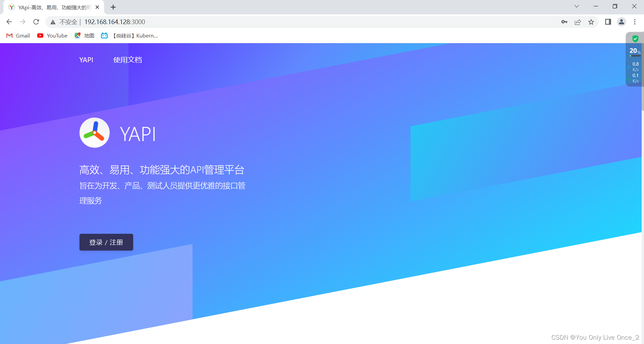The image size is (644, 344).
Task: Open the Chrome profile avatar
Action: pyautogui.click(x=622, y=22)
